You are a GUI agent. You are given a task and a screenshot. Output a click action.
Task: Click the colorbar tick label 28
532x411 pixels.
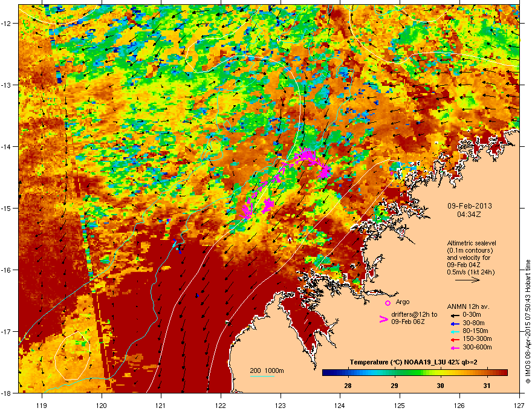[348, 386]
